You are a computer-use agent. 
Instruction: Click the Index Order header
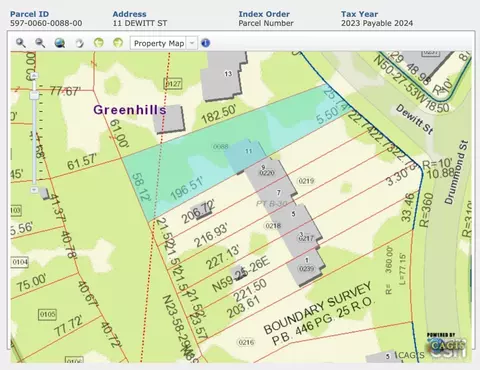[264, 14]
